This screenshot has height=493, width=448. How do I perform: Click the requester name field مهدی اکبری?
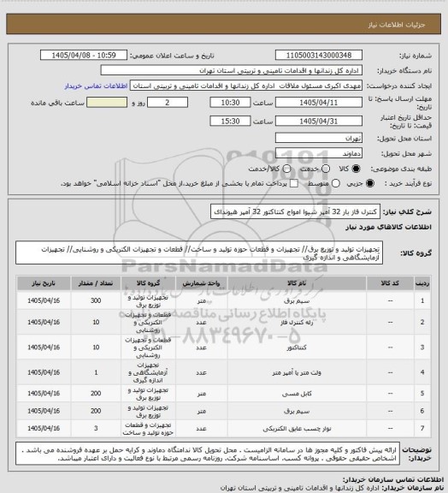246,86
